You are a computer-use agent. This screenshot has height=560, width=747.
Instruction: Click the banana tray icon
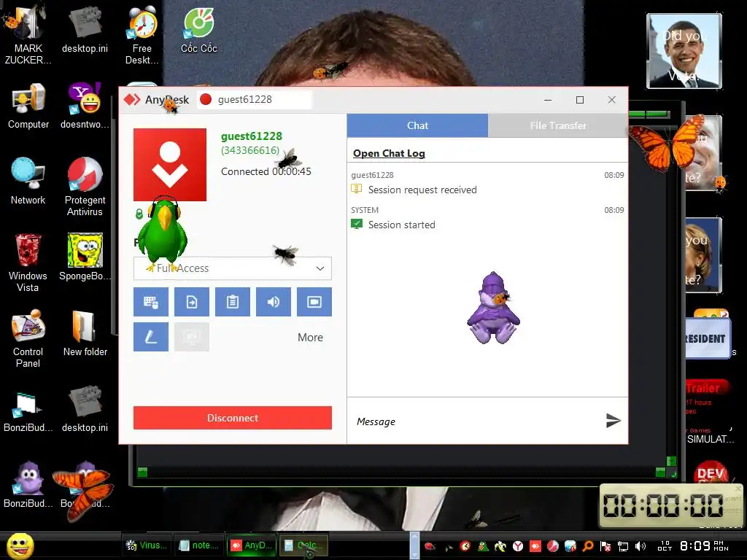(x=500, y=546)
